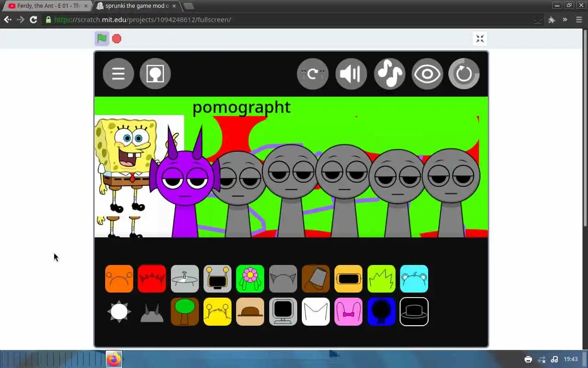Screen dimensions: 588x368
Task: Click the rightmost gray character on stage
Action: [451, 192]
